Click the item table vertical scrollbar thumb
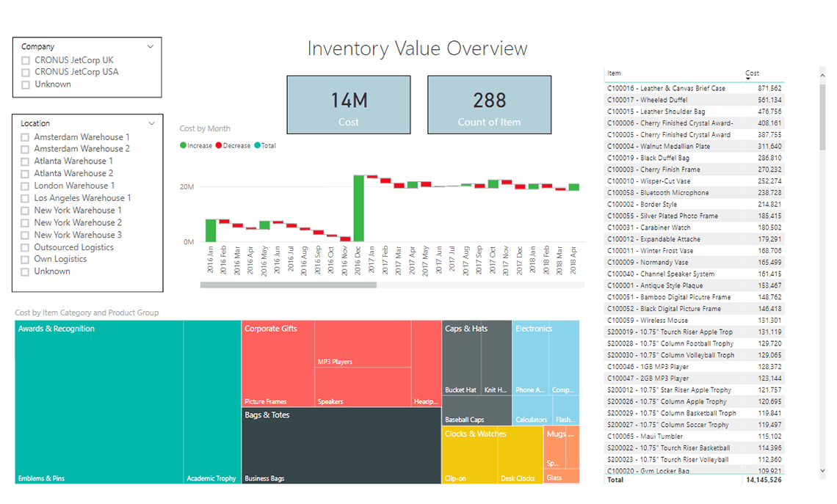The width and height of the screenshot is (837, 504). point(822,116)
